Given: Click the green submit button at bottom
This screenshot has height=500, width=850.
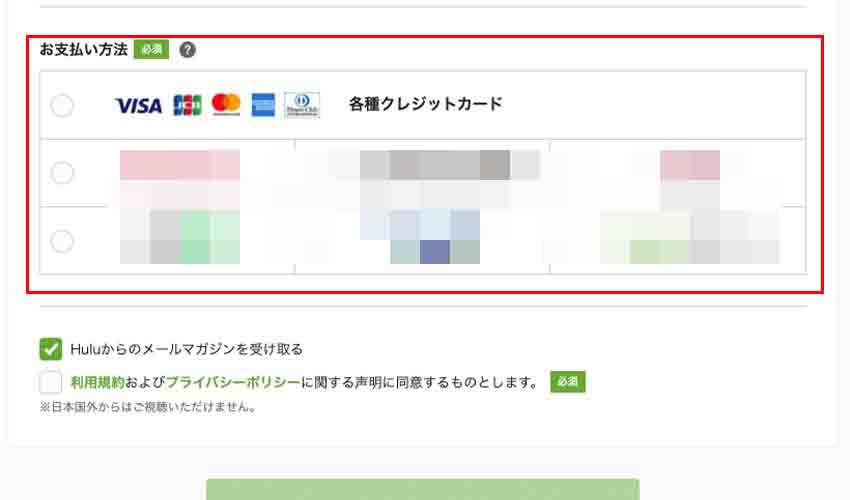Looking at the screenshot, I should (423, 489).
